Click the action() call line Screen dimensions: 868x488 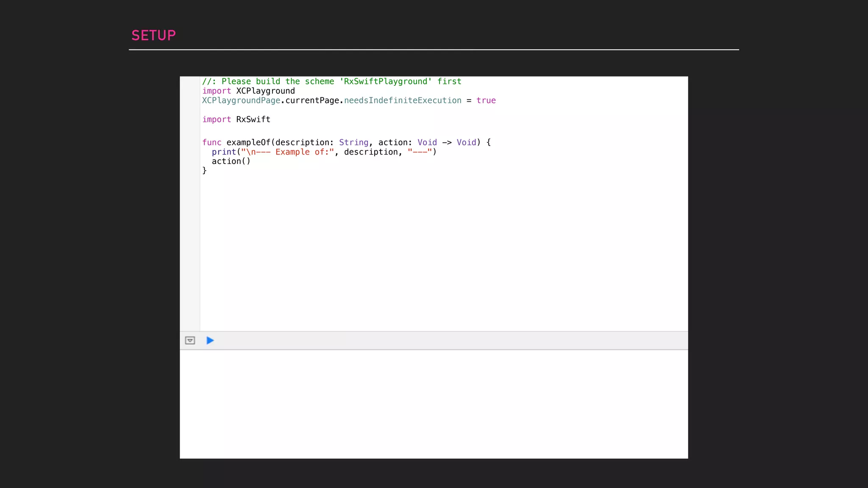[231, 161]
